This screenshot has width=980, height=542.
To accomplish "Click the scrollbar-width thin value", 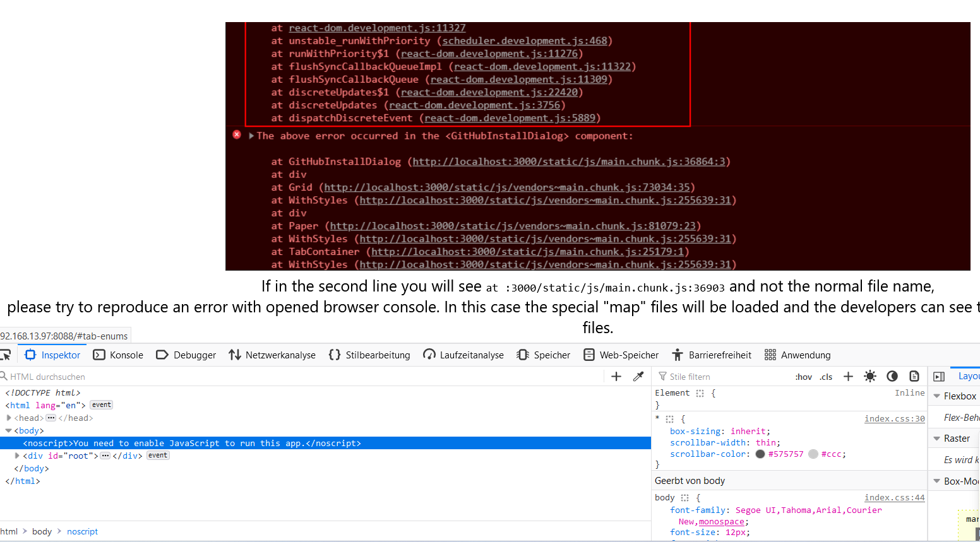I will (766, 442).
